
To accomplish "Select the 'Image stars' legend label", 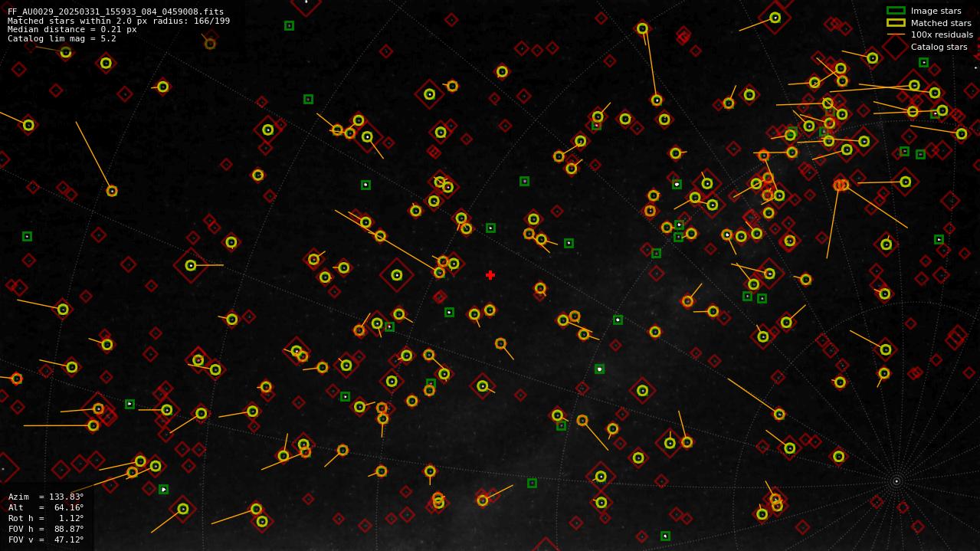I will tap(936, 11).
